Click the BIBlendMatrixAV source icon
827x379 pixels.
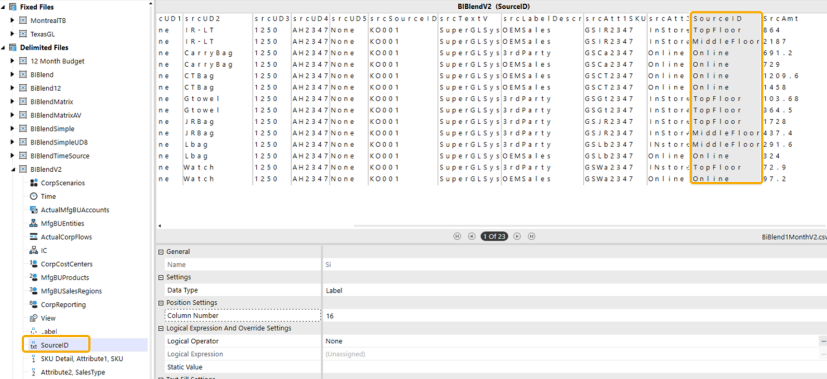[x=23, y=115]
